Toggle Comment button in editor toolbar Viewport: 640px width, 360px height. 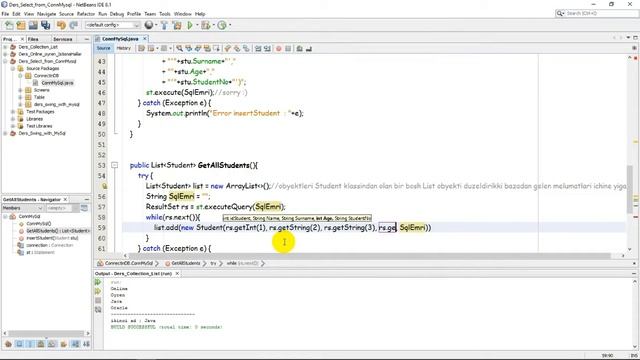pos(300,49)
